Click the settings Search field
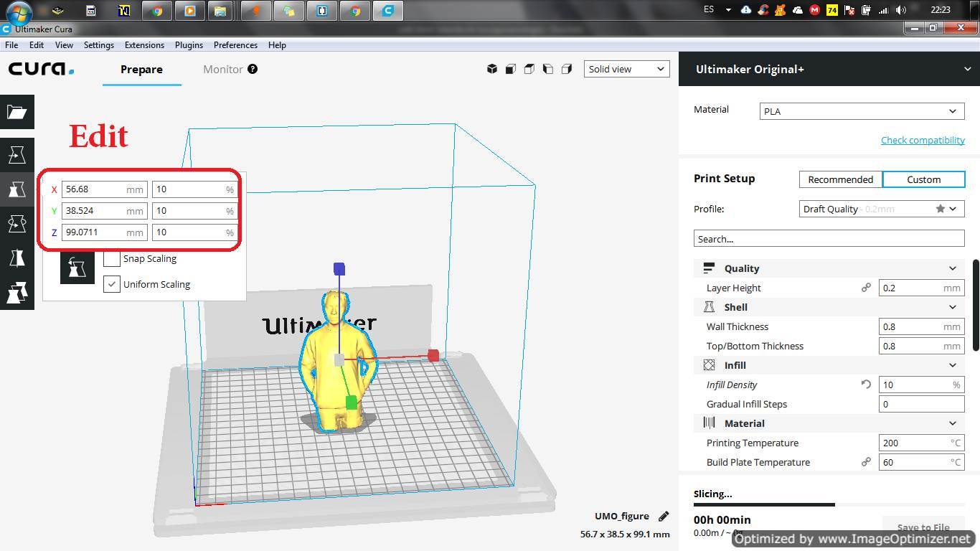 pos(829,239)
